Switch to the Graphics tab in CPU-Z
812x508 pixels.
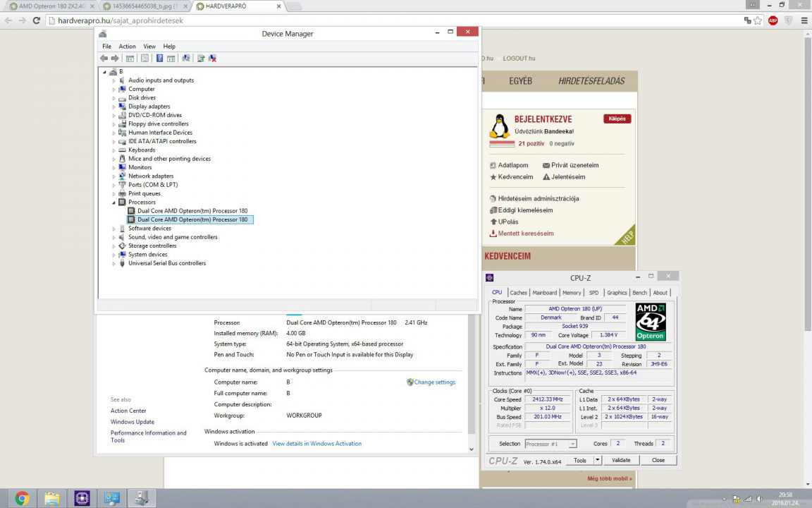click(617, 293)
